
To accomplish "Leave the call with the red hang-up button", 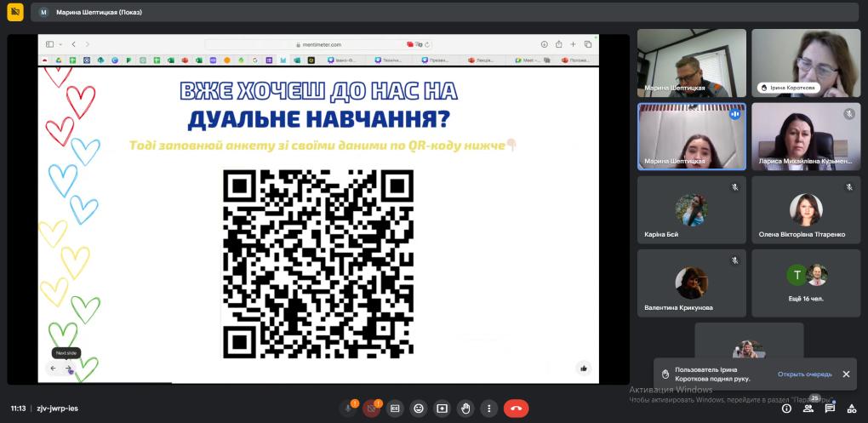I will pos(516,409).
